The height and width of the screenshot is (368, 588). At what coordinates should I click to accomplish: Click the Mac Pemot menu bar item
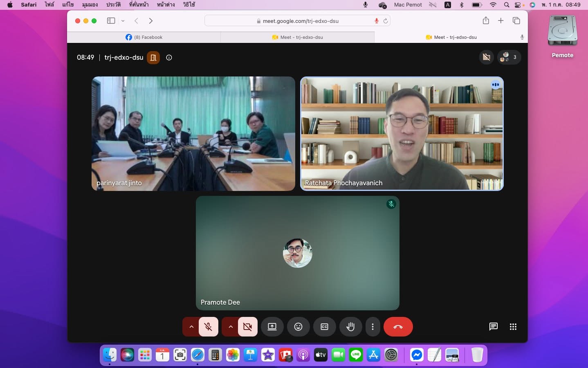tap(408, 4)
